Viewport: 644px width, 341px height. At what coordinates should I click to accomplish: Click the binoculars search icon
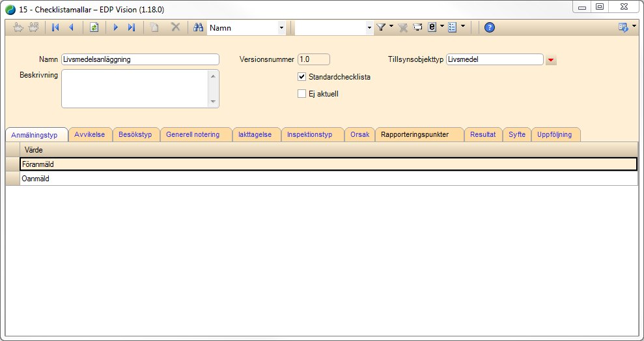(199, 27)
